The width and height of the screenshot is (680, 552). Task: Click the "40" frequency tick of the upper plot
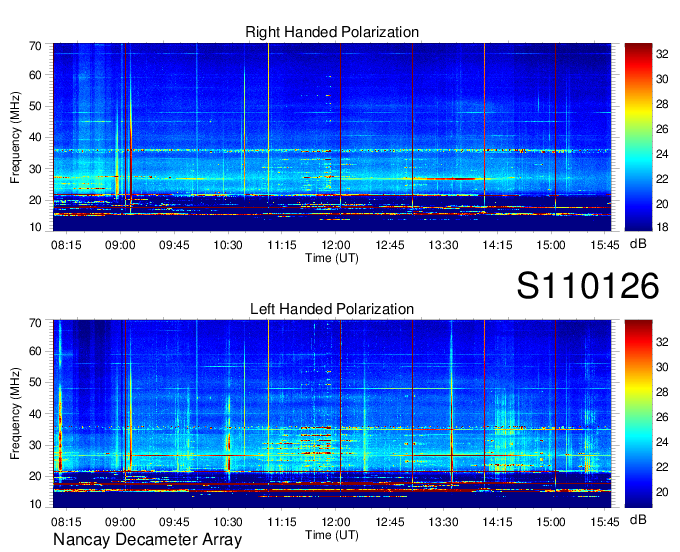[35, 137]
